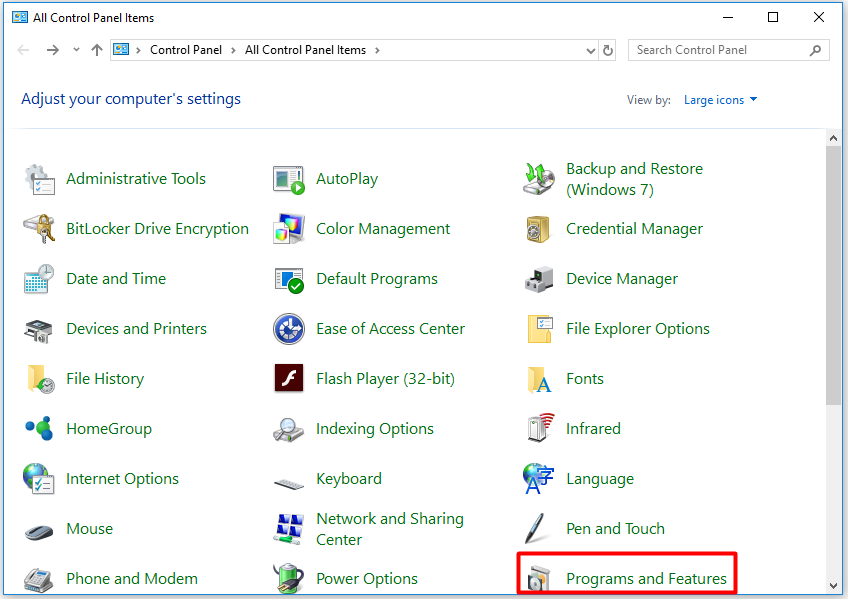Open the Infrared icon
848x599 pixels.
(x=539, y=429)
